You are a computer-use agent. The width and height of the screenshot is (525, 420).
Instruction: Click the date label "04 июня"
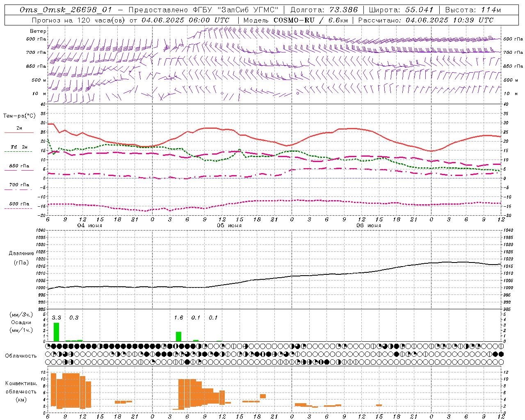click(x=90, y=226)
